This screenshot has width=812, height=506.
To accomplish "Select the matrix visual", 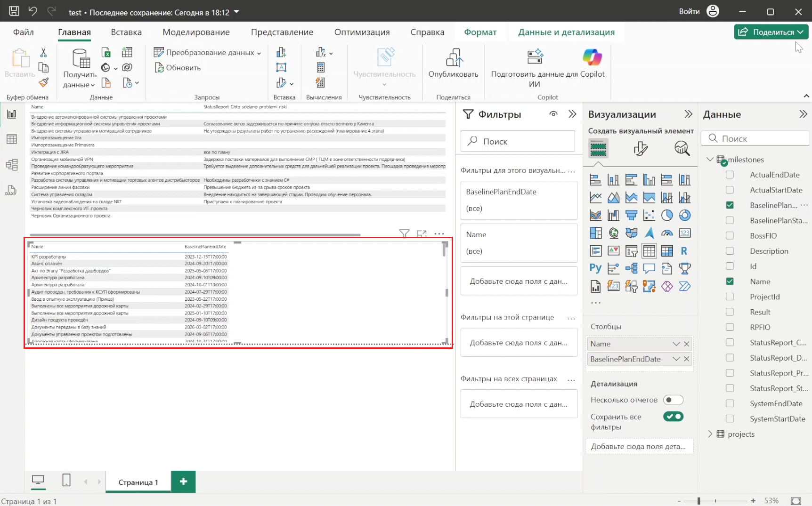I will pos(667,251).
